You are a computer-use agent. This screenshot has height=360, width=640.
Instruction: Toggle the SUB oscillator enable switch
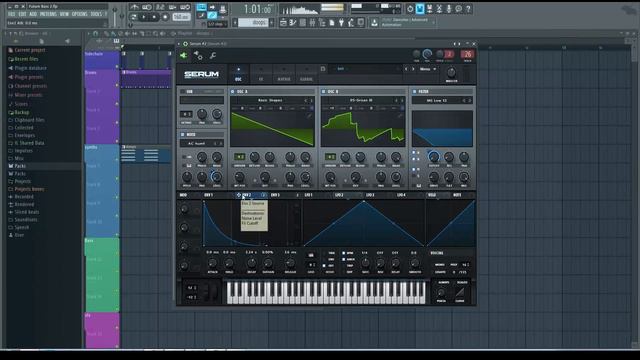[x=183, y=92]
